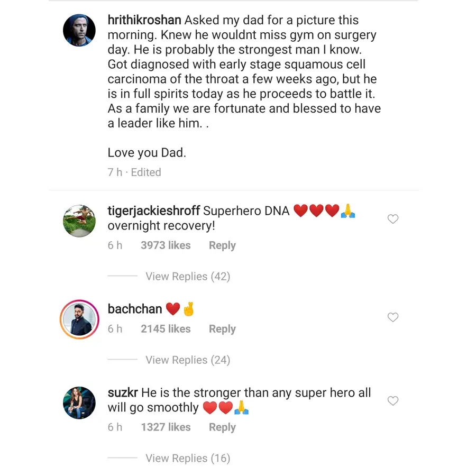View the 1327 likes list
The width and height of the screenshot is (476, 476).
(166, 427)
